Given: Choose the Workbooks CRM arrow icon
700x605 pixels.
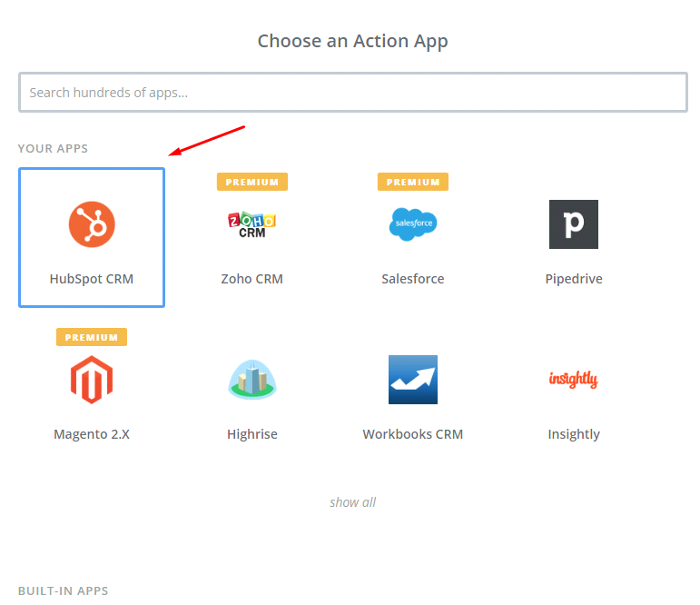Looking at the screenshot, I should 413,380.
